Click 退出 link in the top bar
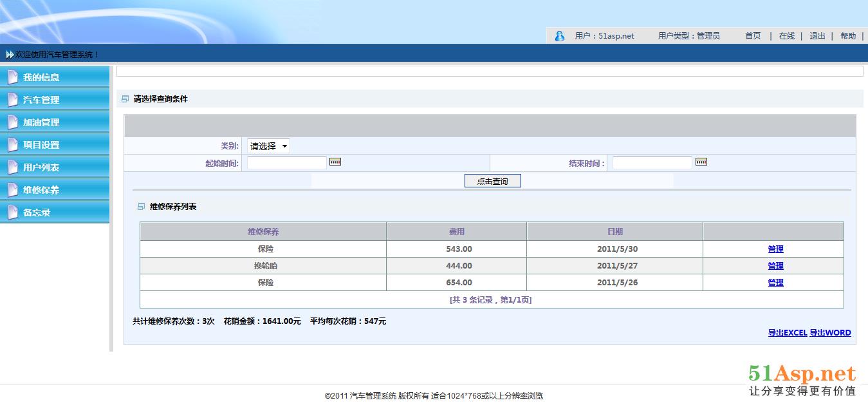 point(817,36)
